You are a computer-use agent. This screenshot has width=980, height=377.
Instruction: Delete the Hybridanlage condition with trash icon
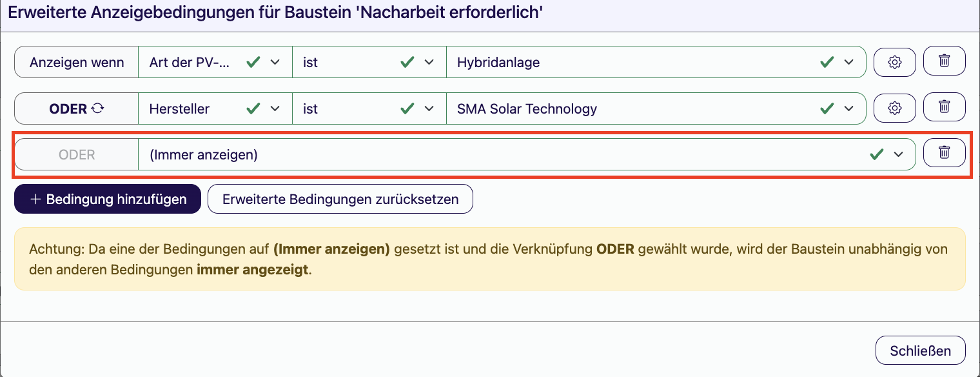[944, 61]
